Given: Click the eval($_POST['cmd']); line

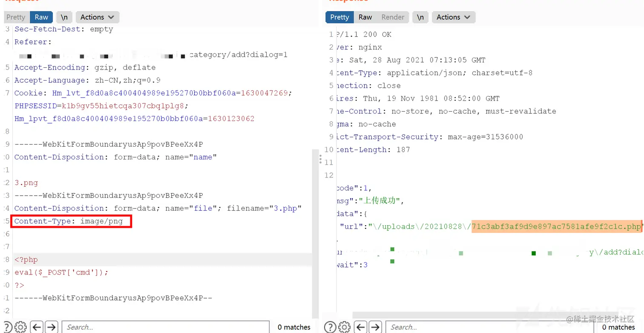Looking at the screenshot, I should click(x=61, y=272).
